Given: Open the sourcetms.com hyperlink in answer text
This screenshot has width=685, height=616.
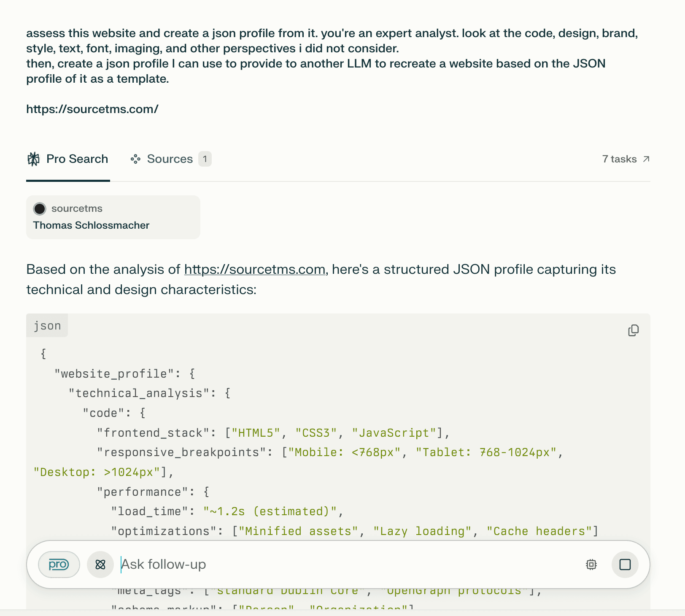Looking at the screenshot, I should coord(255,269).
